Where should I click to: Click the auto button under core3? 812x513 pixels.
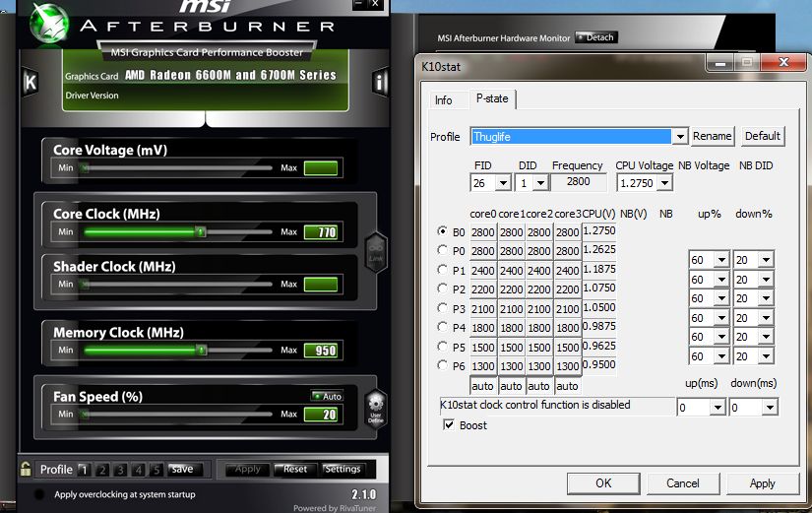[x=567, y=386]
